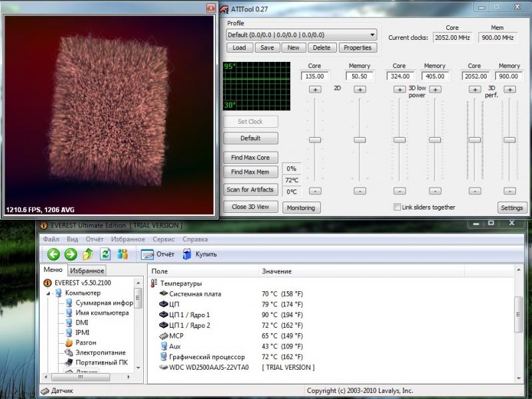This screenshot has width=532, height=399.
Task: Collapse the Компьютер tree node
Action: (x=48, y=293)
